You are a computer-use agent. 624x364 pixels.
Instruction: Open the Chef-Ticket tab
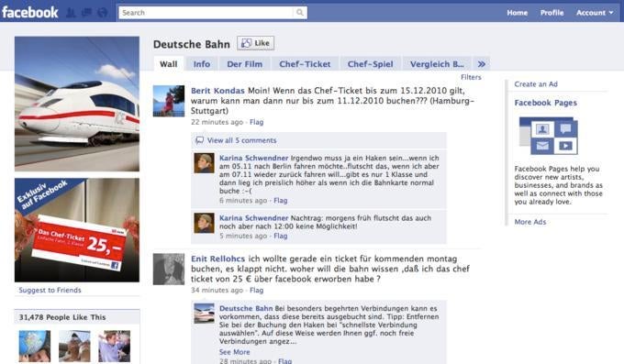305,64
